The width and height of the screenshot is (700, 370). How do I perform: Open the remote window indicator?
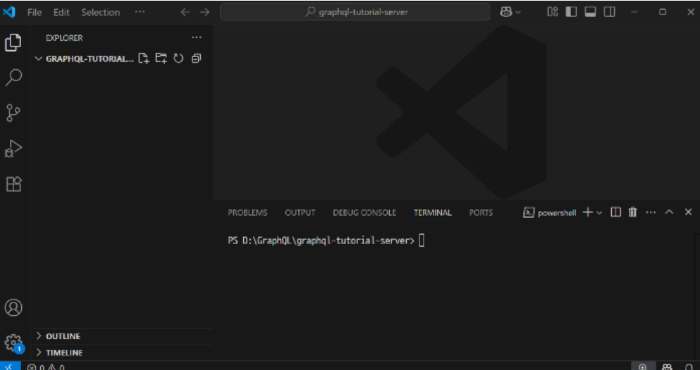point(10,367)
